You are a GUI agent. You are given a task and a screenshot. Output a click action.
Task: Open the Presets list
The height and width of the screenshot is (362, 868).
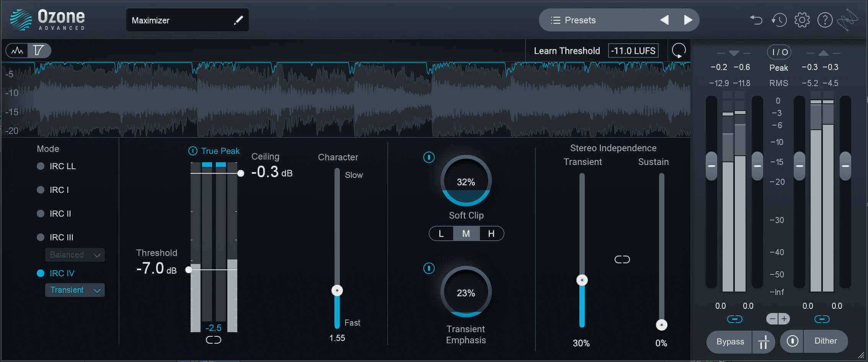pyautogui.click(x=573, y=20)
